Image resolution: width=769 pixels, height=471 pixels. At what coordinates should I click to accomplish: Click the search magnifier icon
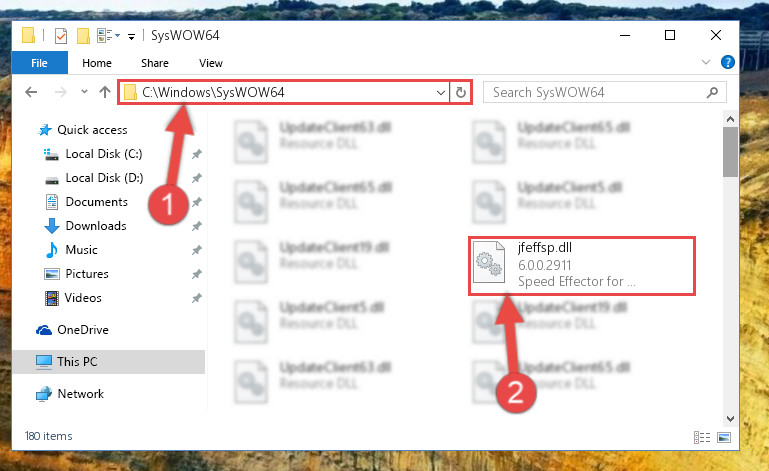tap(712, 92)
